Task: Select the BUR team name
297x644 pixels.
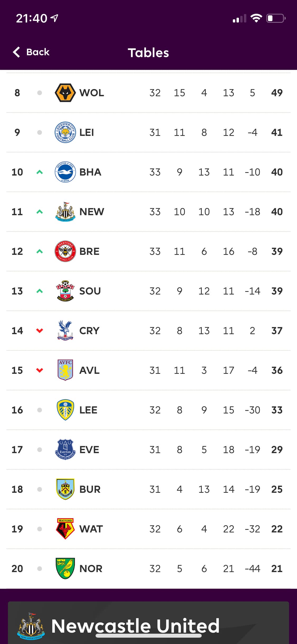Action: (90, 489)
